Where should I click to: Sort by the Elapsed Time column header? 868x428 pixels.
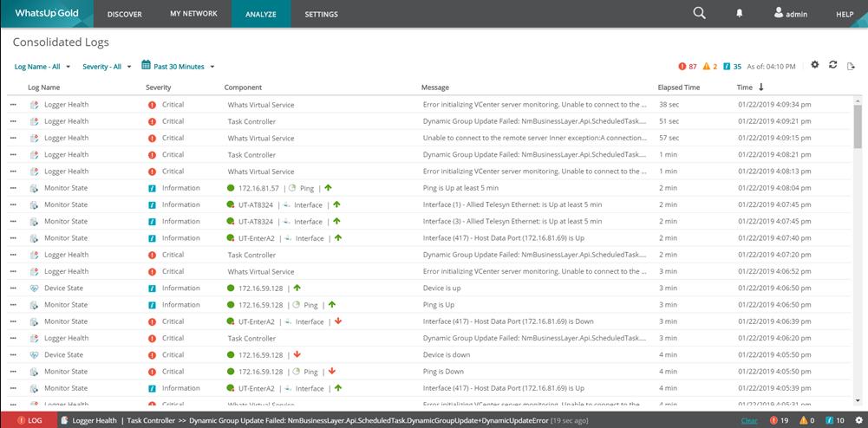[x=679, y=88]
